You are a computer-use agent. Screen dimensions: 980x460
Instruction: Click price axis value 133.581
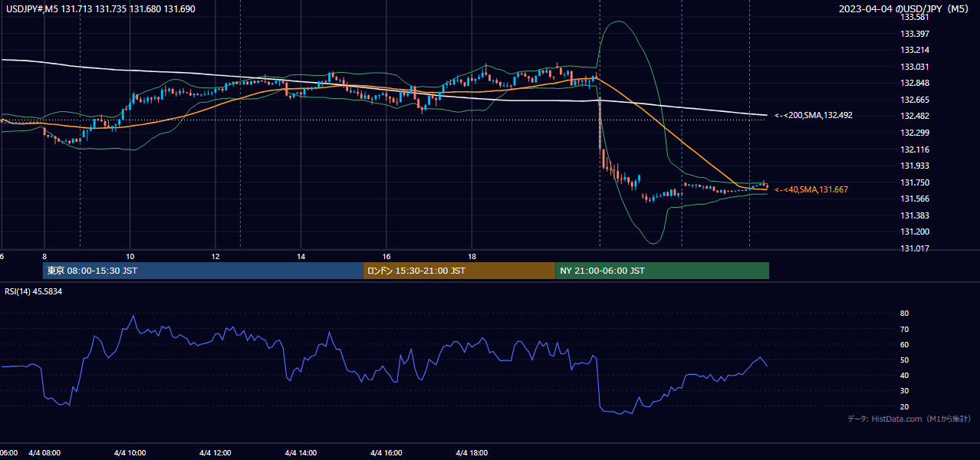915,17
